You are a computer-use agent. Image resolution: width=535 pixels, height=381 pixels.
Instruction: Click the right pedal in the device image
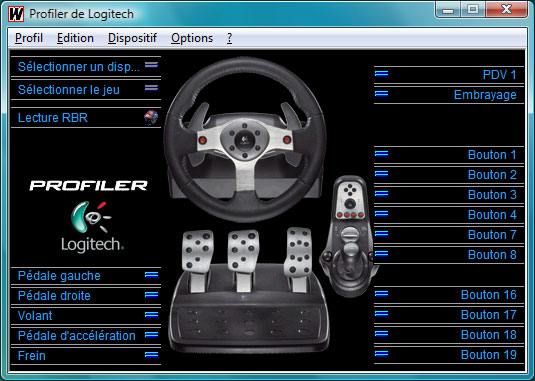click(x=299, y=259)
